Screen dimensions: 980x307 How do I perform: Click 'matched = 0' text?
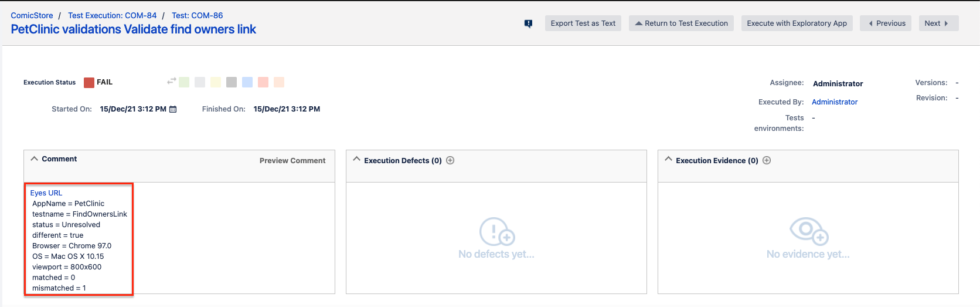click(53, 278)
